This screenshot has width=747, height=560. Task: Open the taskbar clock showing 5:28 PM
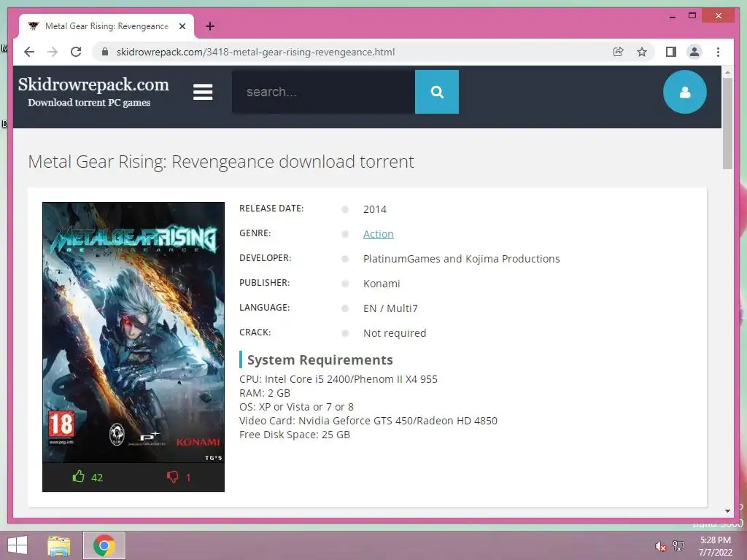click(x=715, y=546)
